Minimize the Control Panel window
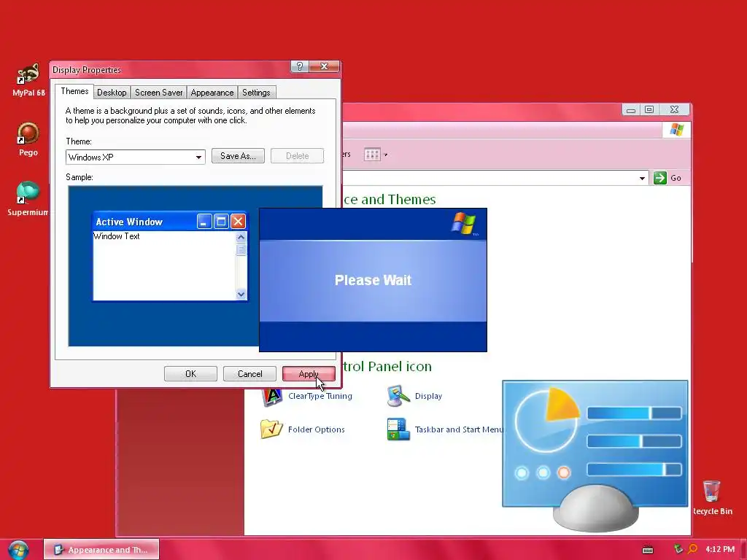 pyautogui.click(x=631, y=110)
